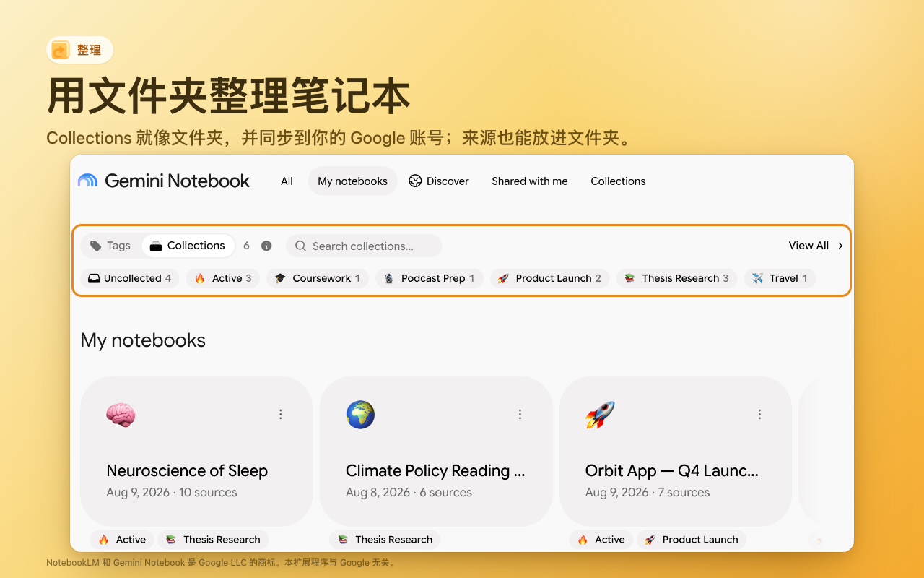Filter by the Product Launch collection chip

click(550, 278)
